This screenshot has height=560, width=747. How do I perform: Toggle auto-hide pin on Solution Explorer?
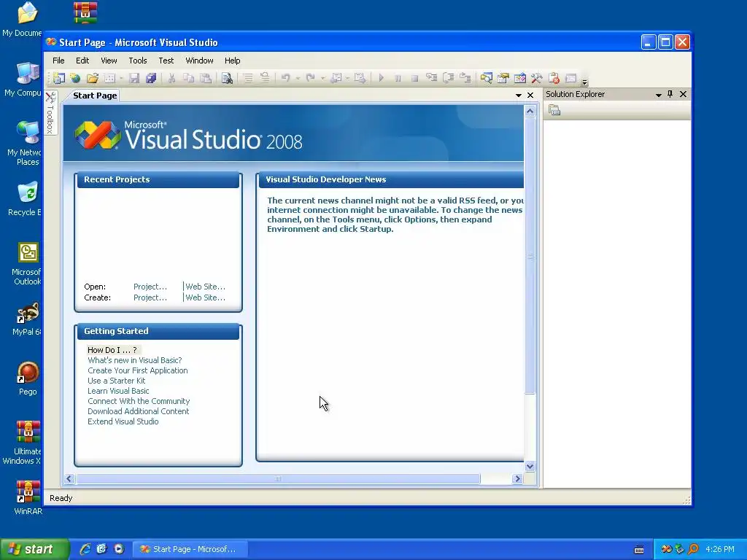(x=670, y=94)
